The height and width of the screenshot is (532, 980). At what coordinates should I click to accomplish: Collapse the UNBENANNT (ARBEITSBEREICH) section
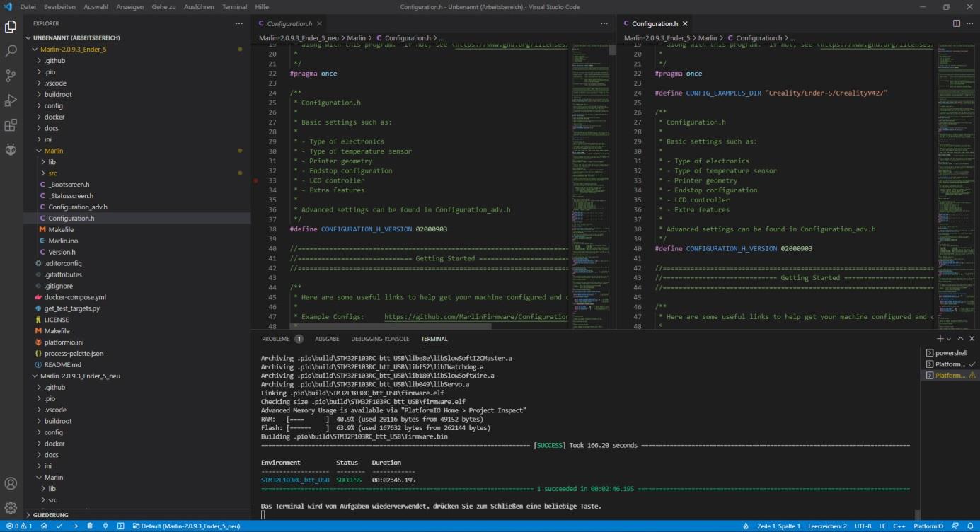(x=137, y=38)
